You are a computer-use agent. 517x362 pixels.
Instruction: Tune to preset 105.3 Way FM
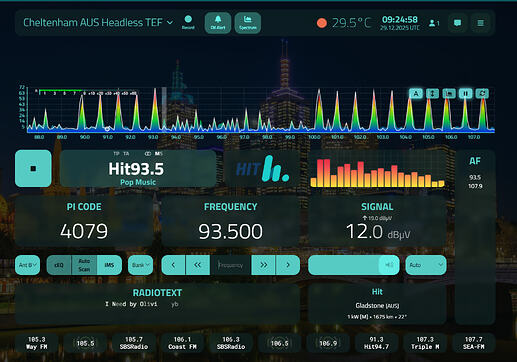tap(37, 343)
